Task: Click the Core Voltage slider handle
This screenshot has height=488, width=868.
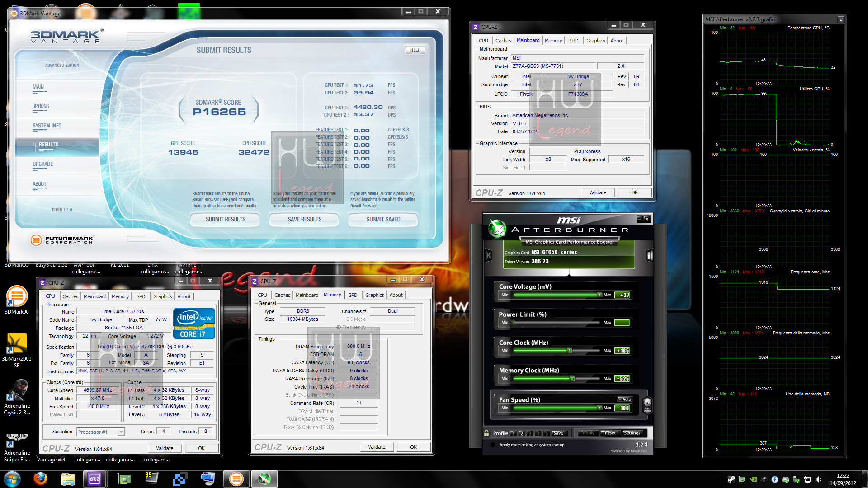Action: click(x=599, y=295)
